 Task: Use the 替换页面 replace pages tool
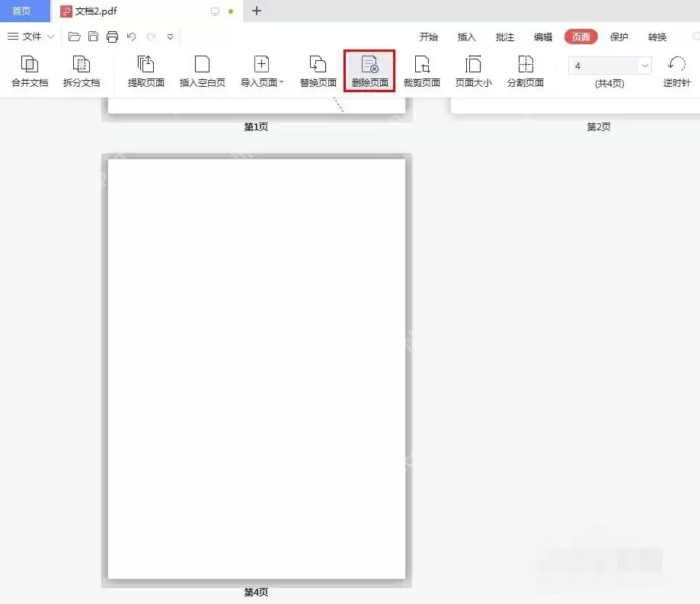click(318, 70)
